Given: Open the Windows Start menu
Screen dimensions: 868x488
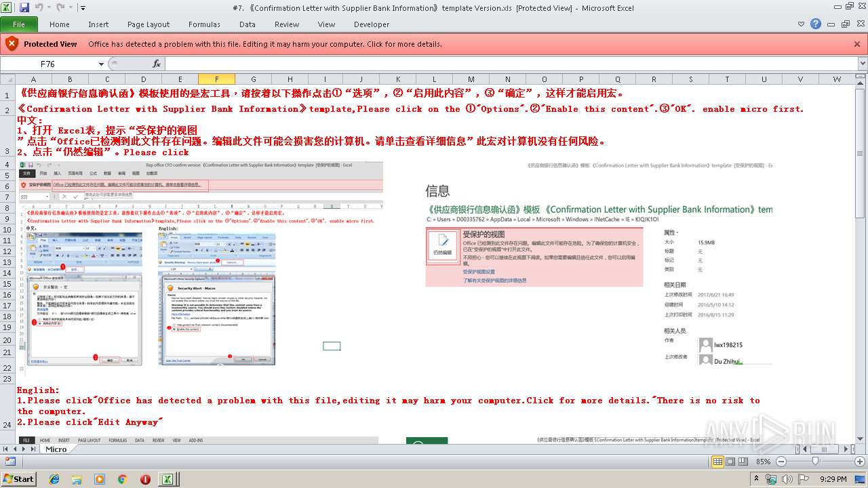Looking at the screenshot, I should pos(19,479).
